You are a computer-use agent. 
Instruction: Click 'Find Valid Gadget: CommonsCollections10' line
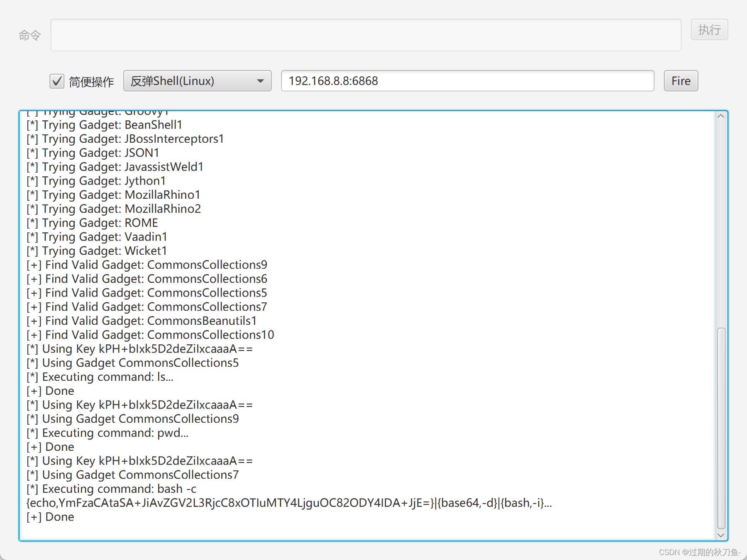[x=150, y=335]
